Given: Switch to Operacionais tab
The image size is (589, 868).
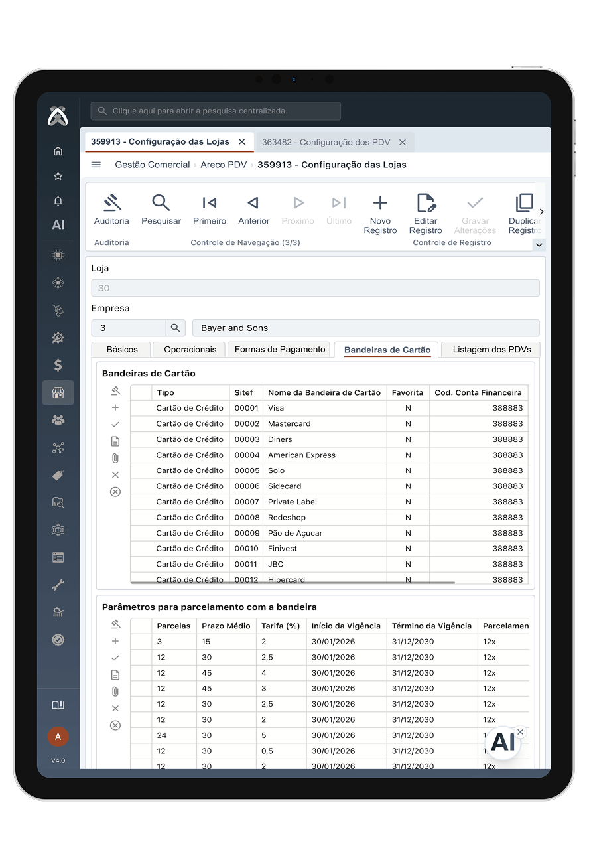Looking at the screenshot, I should click(190, 349).
